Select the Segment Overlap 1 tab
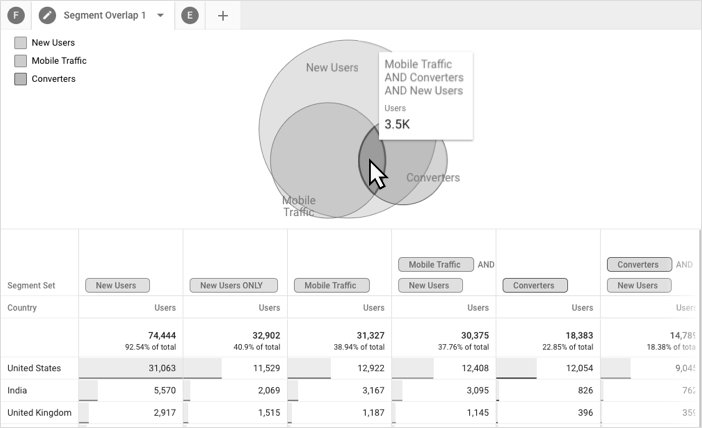This screenshot has height=428, width=702. [x=104, y=15]
